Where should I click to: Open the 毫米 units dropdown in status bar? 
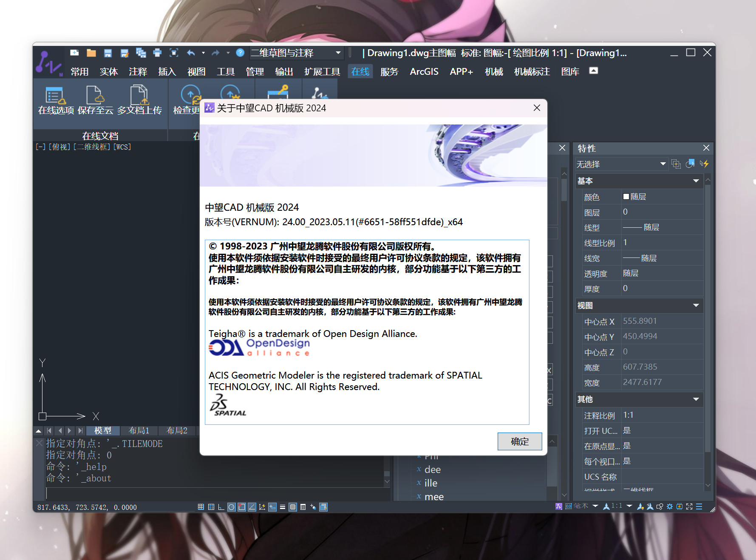595,506
